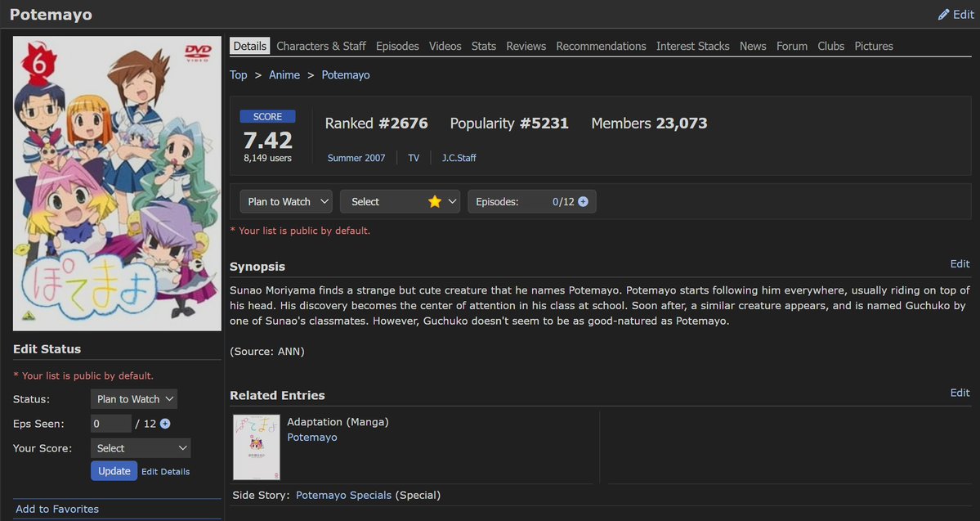Click the Edit link beside Related Entries
This screenshot has height=521, width=980.
[x=960, y=393]
